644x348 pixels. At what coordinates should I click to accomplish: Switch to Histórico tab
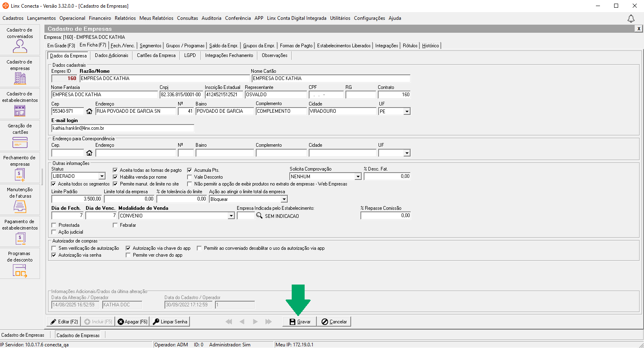[431, 46]
